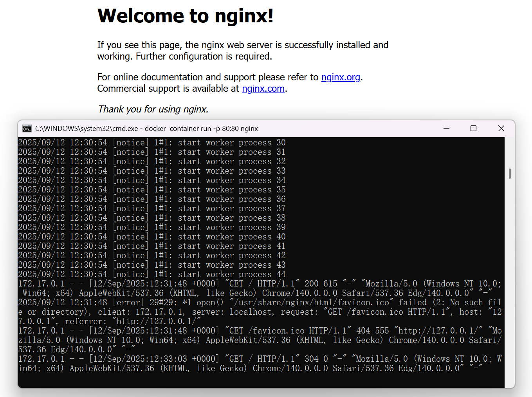Screen dimensions: 532x397
Task: Open the nginx.com commercial support link
Action: click(263, 89)
